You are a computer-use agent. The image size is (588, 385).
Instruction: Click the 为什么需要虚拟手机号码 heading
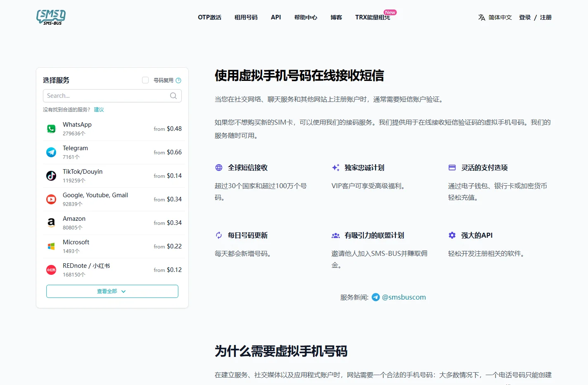click(x=281, y=351)
